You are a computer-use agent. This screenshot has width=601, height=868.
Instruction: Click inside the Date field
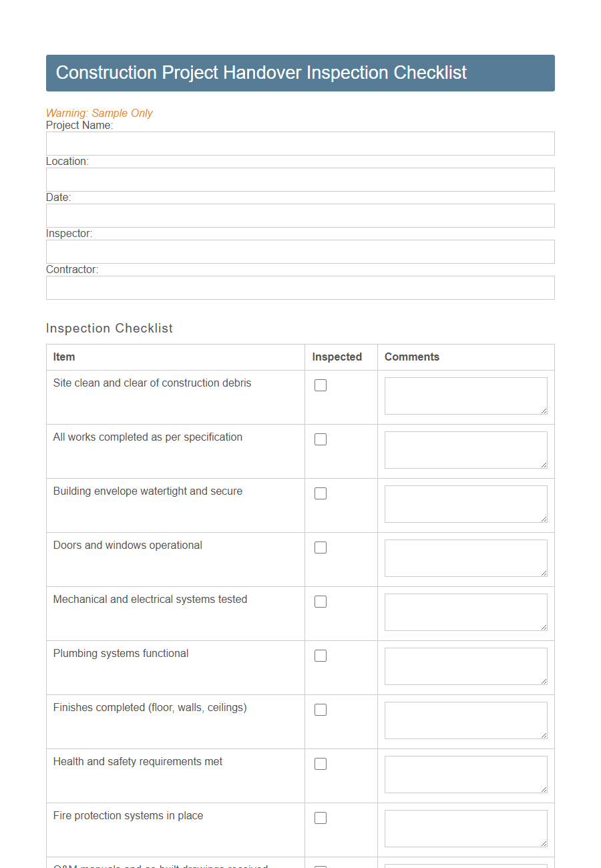[300, 216]
